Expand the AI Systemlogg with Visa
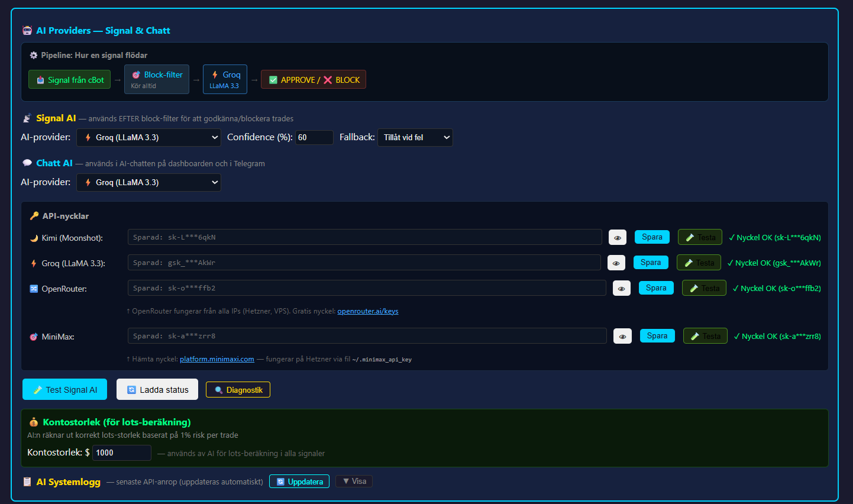The height and width of the screenshot is (504, 853). (354, 482)
